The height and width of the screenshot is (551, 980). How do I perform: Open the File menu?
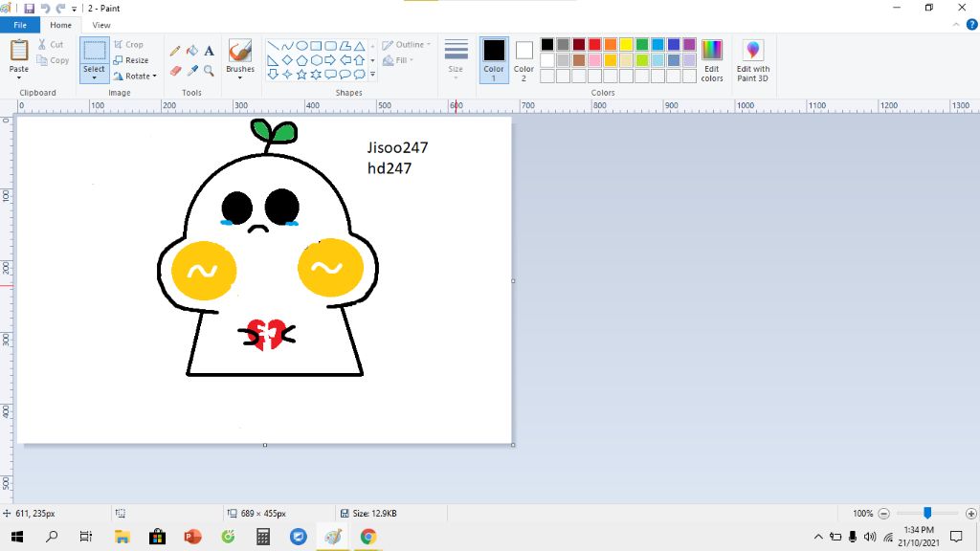tap(20, 25)
